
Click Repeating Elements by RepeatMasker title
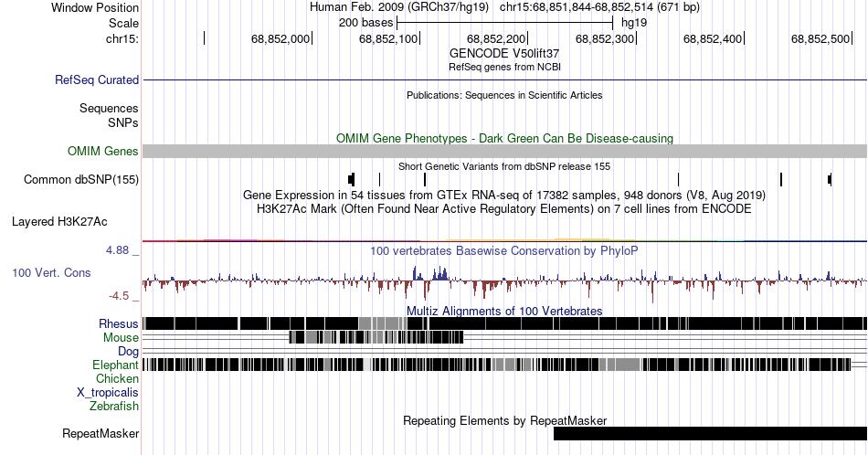coord(504,420)
